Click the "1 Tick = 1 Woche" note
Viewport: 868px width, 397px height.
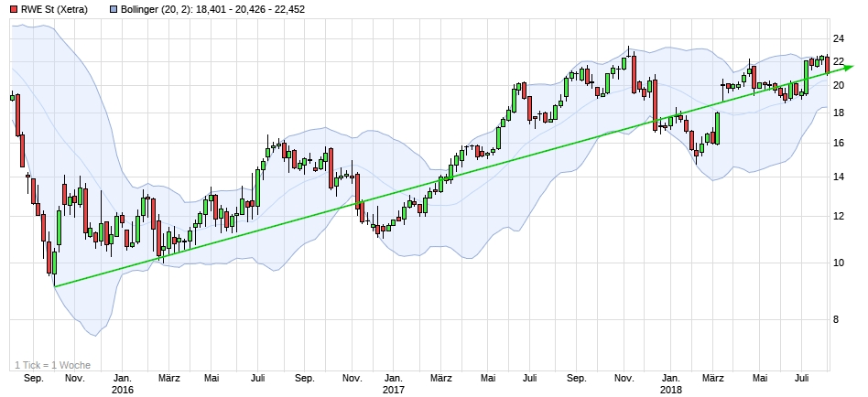(52, 363)
